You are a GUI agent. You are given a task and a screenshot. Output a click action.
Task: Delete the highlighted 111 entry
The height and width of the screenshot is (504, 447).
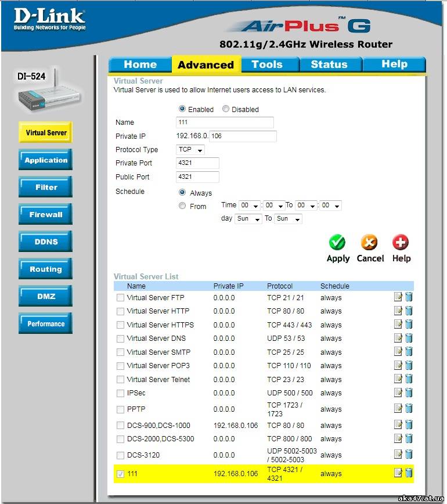pos(409,473)
